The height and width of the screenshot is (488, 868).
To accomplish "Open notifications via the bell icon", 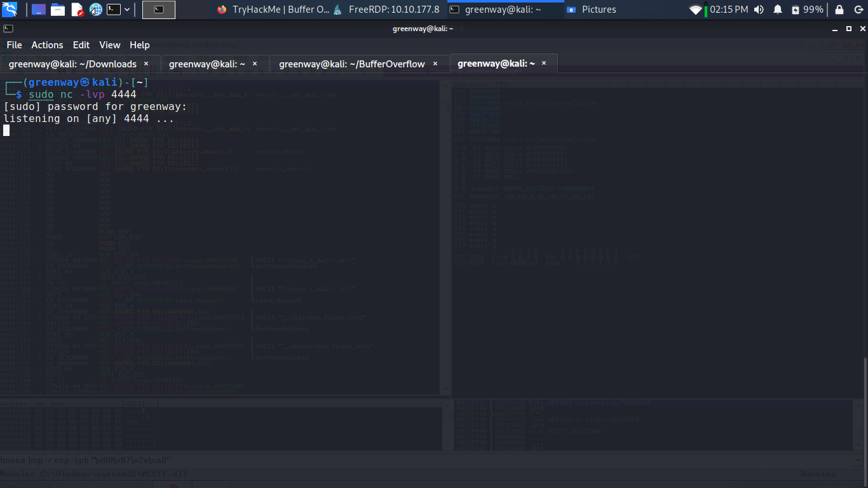I will coord(778,10).
